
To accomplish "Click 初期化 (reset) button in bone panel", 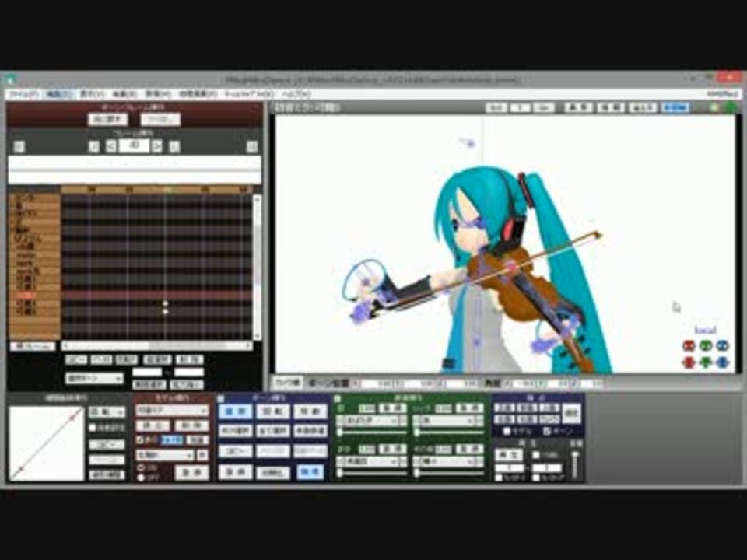I will [x=272, y=472].
